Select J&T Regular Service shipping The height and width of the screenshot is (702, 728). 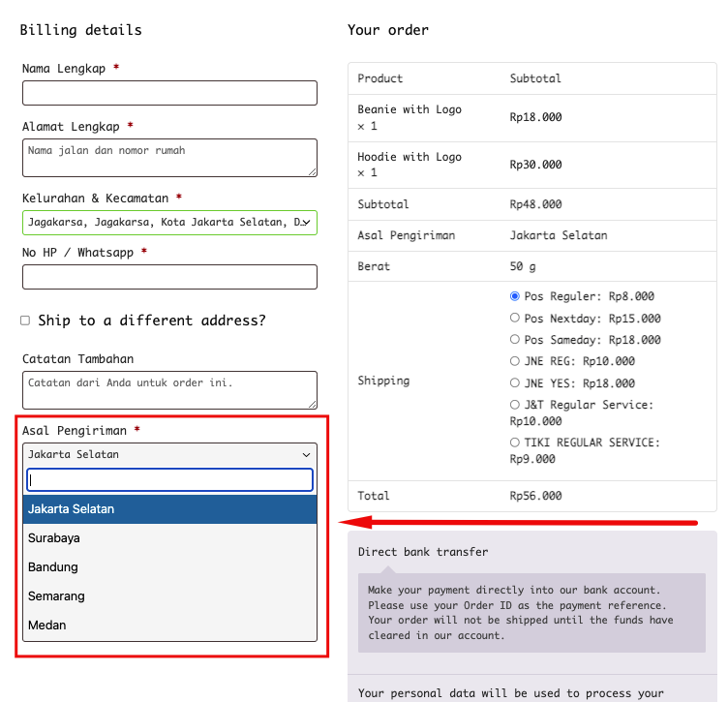click(x=515, y=405)
